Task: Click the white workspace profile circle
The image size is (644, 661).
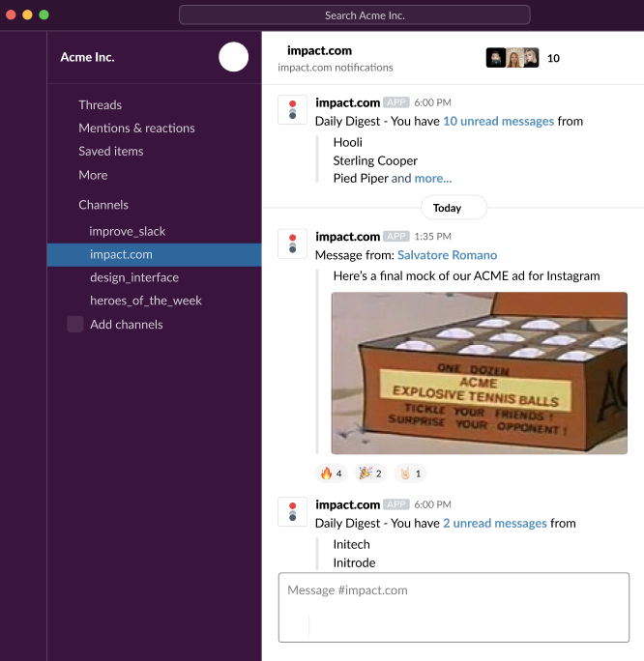Action: pos(233,57)
